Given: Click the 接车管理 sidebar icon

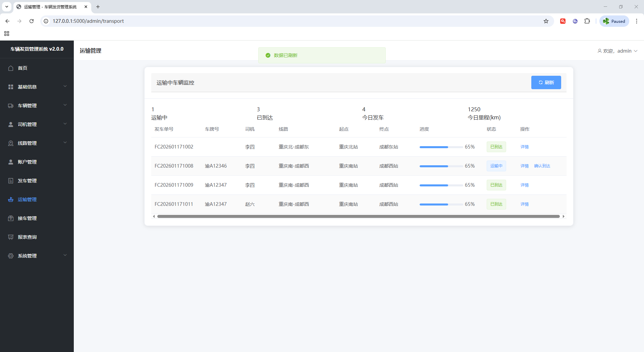Looking at the screenshot, I should tap(11, 218).
